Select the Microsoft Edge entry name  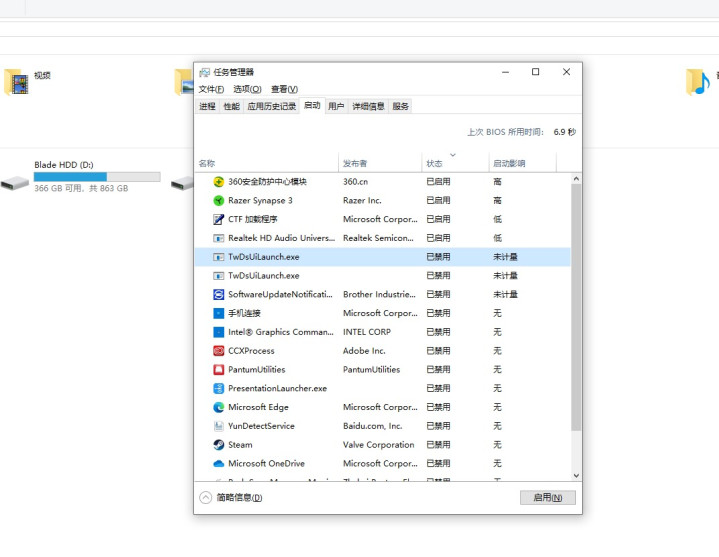coord(258,407)
